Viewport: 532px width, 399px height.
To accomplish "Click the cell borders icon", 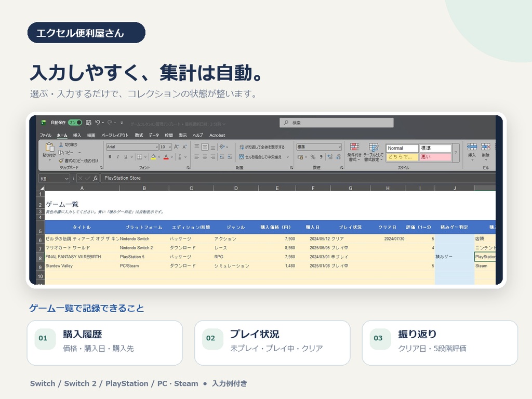I will coord(139,157).
